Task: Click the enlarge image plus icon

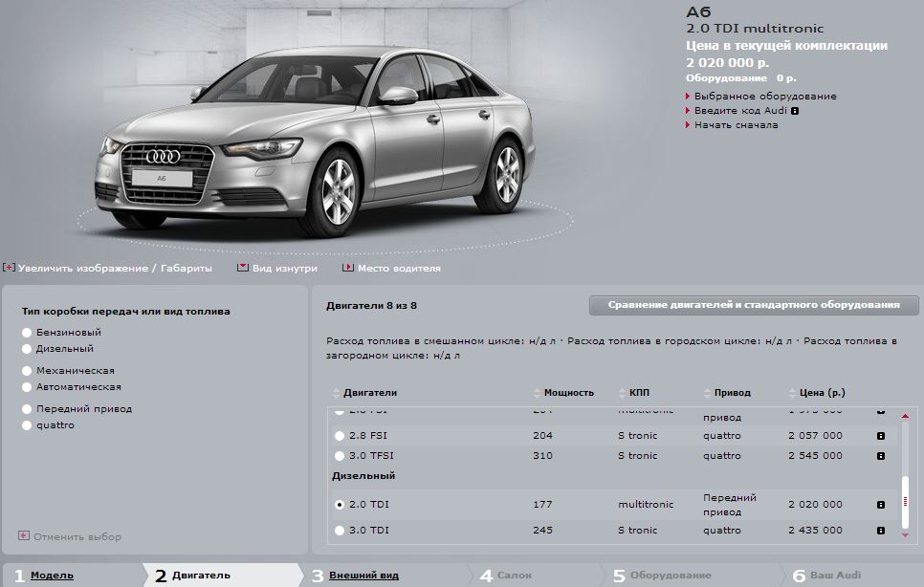Action: 9,268
